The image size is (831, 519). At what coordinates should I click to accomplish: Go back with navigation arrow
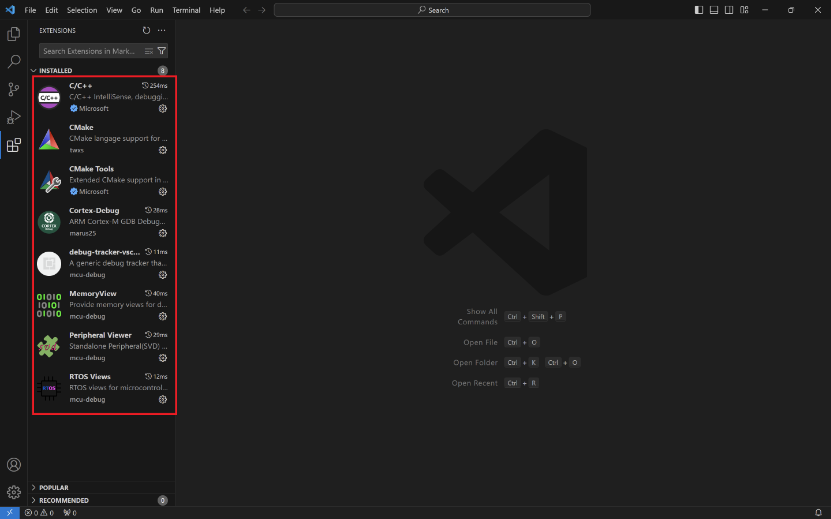tap(246, 10)
